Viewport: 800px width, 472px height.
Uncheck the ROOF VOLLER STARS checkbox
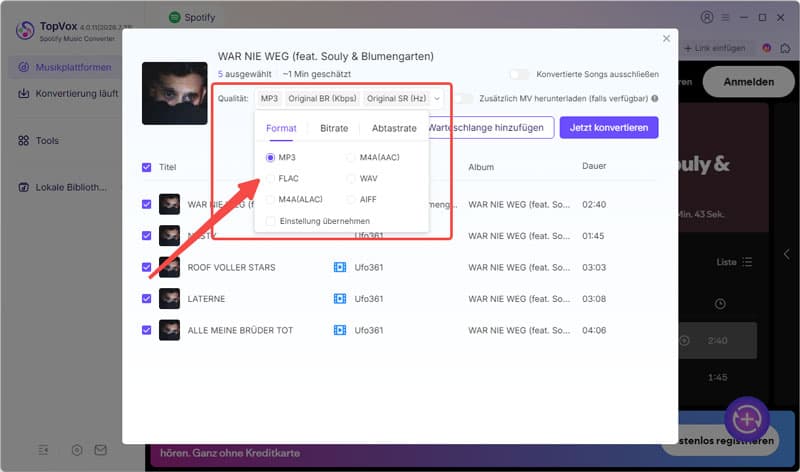click(x=146, y=267)
